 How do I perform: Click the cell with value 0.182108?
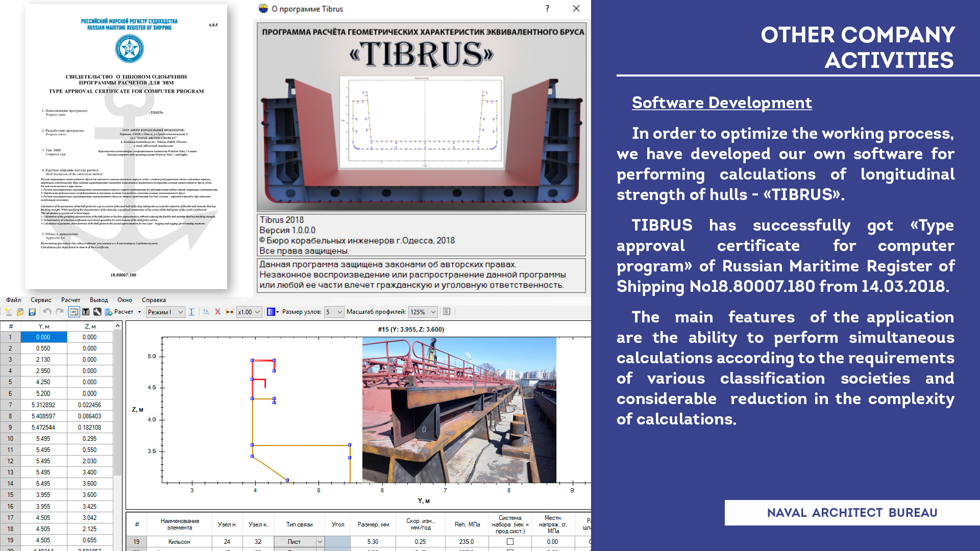pyautogui.click(x=90, y=428)
